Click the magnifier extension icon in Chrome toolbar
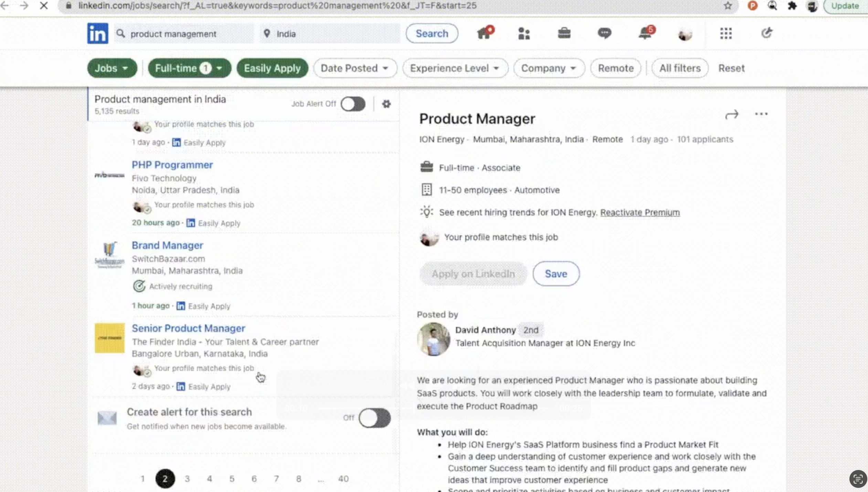Screen dimensions: 868x492 [x=772, y=6]
